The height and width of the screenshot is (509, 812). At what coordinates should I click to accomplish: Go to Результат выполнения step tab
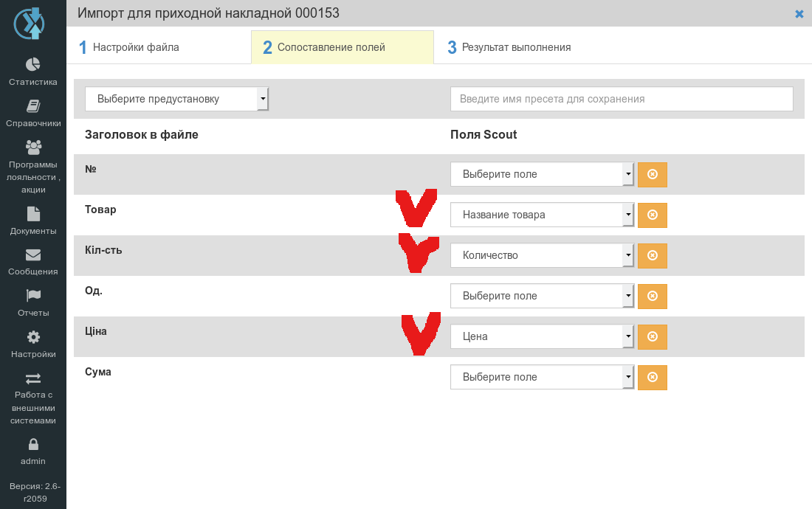525,47
